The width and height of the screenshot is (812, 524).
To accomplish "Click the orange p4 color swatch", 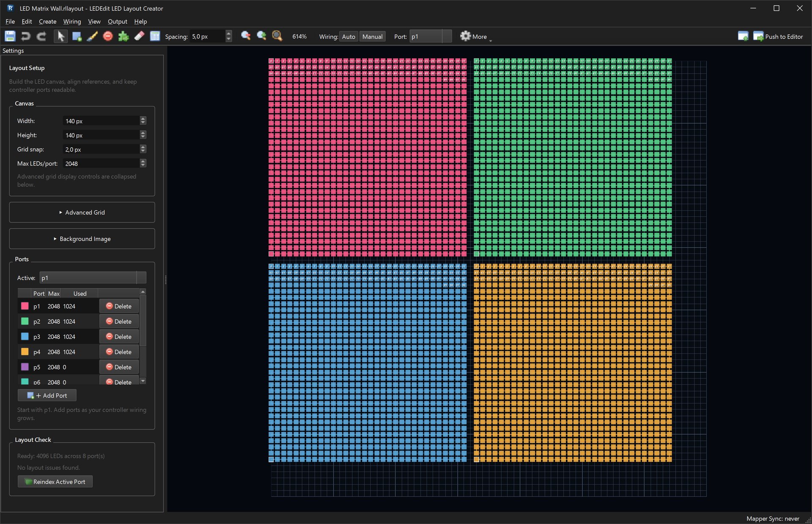I will pos(25,352).
